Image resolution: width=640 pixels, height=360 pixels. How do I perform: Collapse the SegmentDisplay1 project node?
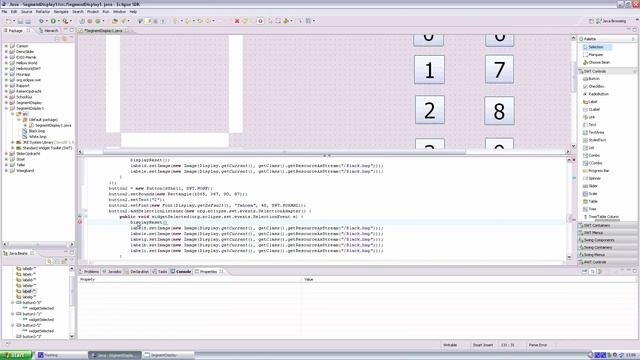6,109
